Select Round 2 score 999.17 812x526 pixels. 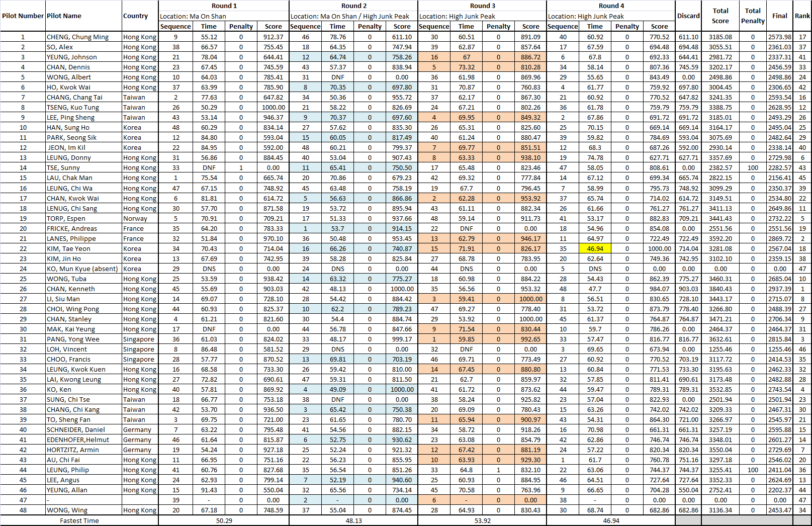coord(402,339)
